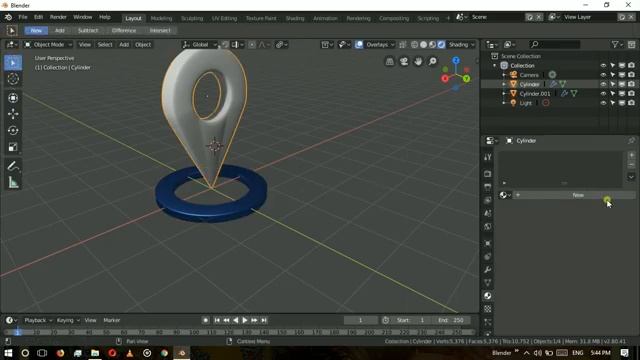This screenshot has height=360, width=640.
Task: Open the Keying dropdown in timeline
Action: [x=68, y=320]
